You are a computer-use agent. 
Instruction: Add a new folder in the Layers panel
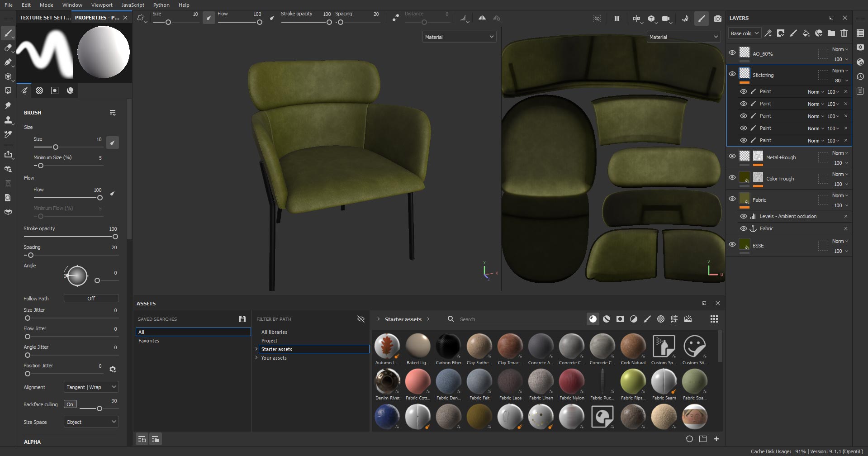(x=831, y=33)
